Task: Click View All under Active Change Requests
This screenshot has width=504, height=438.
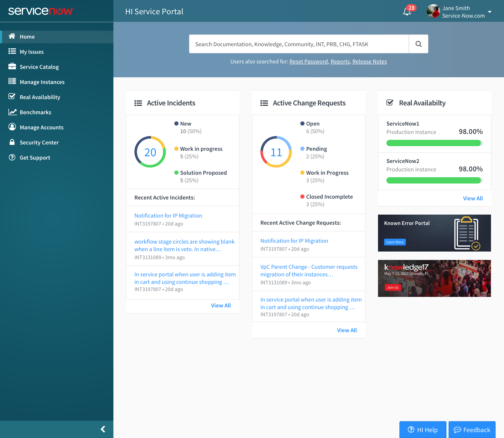Action: (347, 330)
